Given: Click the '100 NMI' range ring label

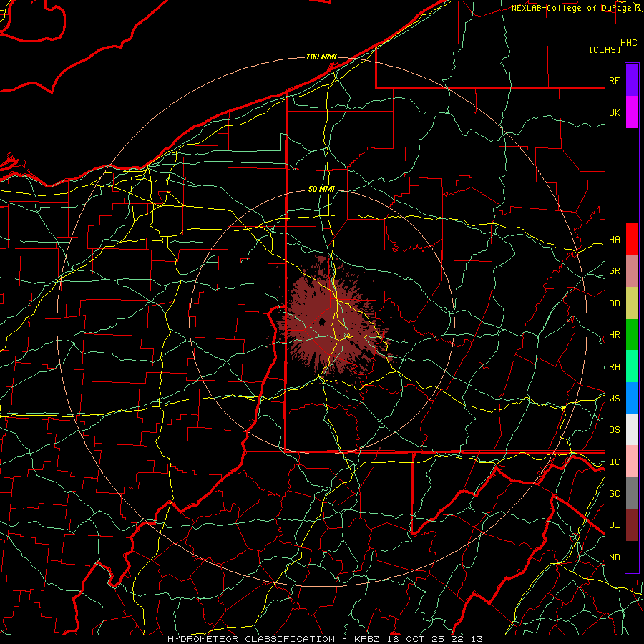Looking at the screenshot, I should pos(321,57).
